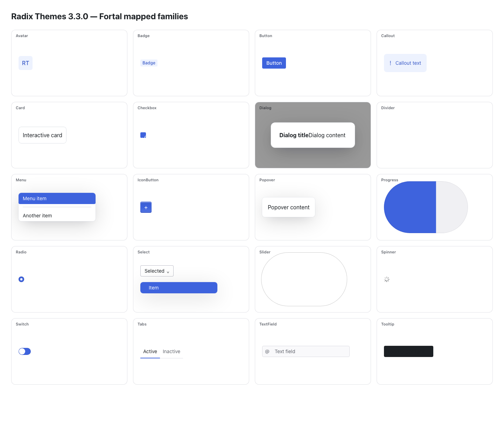Select the blue radio button
Viewport: 504px width, 448px height.
coord(21,279)
